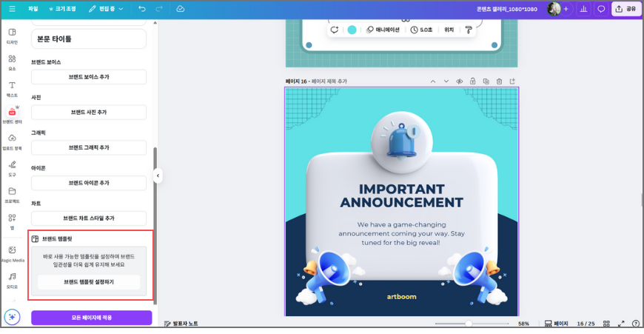Check the cloud save status icon
The image size is (644, 334).
click(x=181, y=9)
